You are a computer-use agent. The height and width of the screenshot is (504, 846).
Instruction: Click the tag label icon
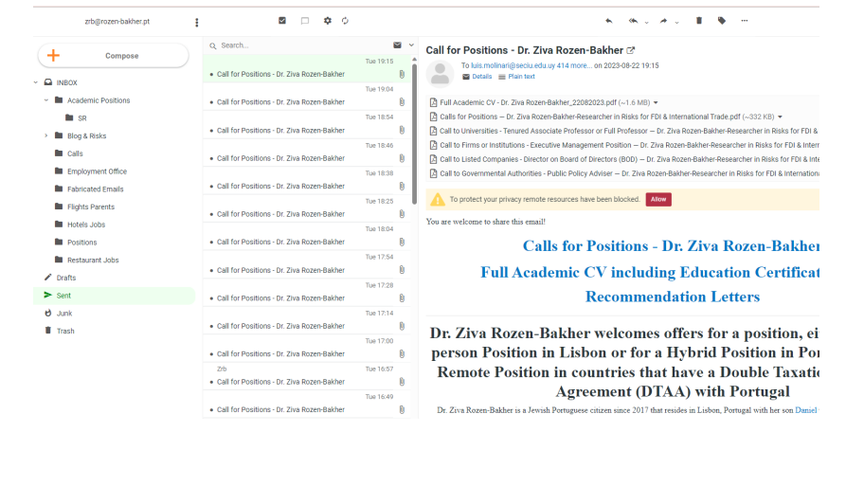(722, 21)
